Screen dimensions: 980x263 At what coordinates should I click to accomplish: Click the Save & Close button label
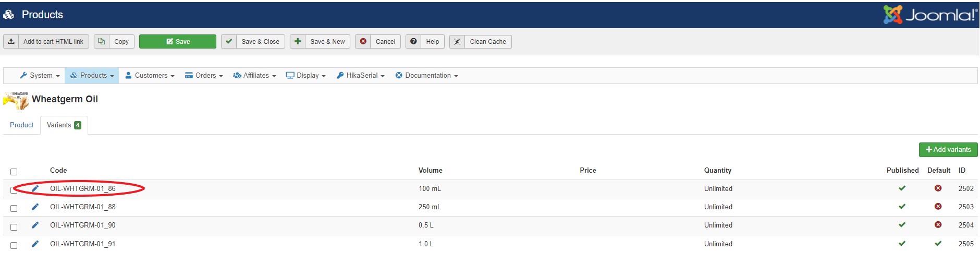click(x=260, y=42)
